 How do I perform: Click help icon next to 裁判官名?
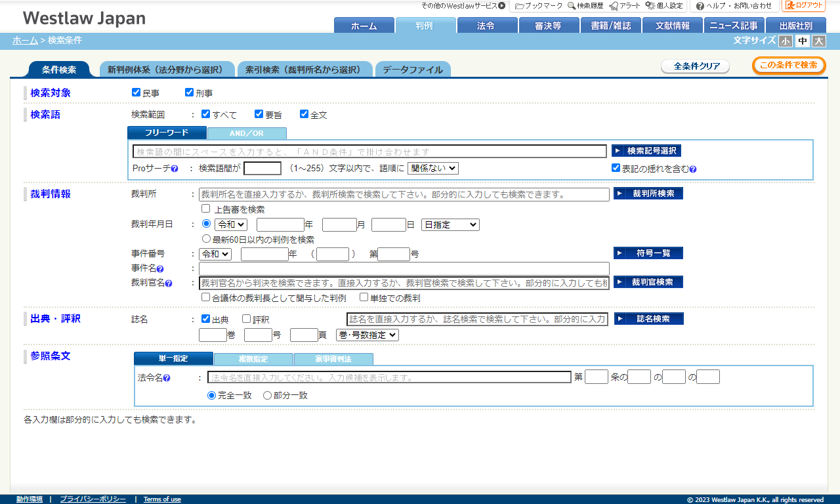(169, 283)
